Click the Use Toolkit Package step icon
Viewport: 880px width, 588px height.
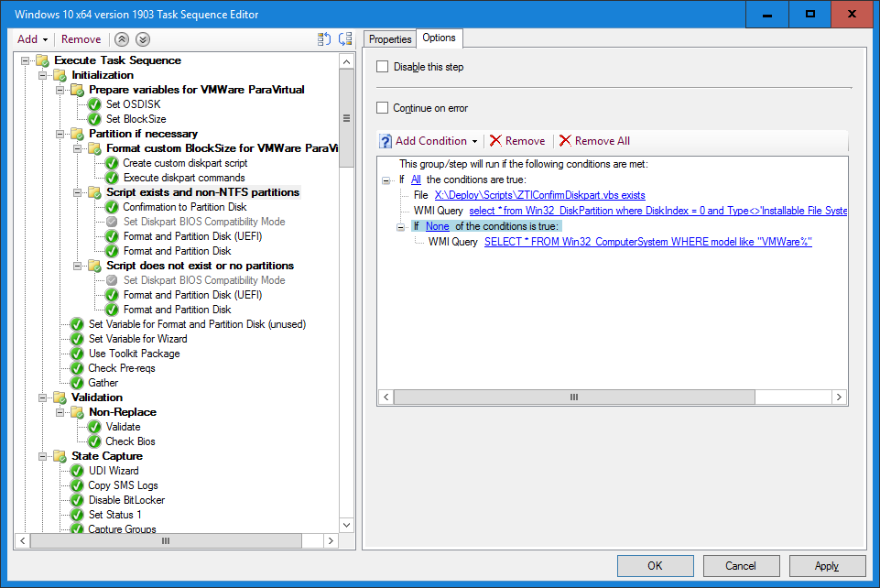click(78, 354)
